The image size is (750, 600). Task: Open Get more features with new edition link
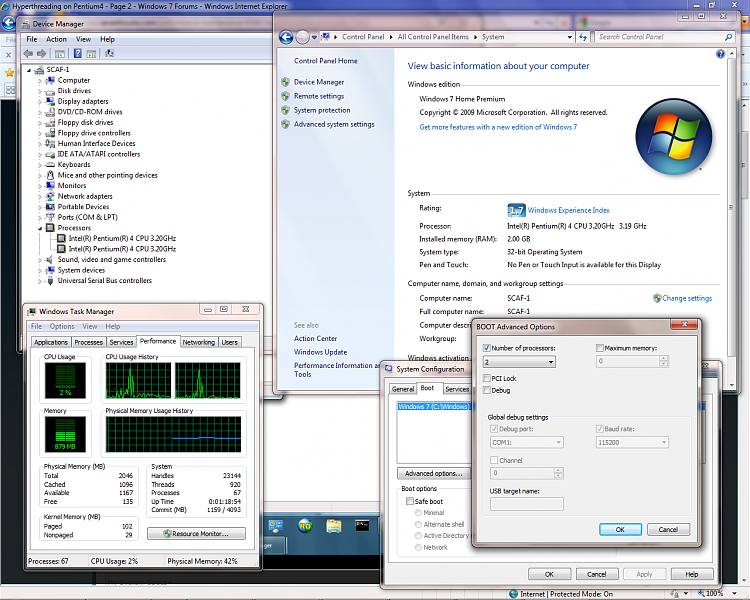(x=498, y=127)
